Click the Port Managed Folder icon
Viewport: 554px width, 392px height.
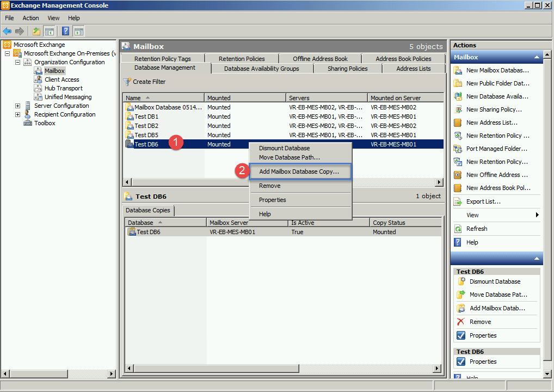pyautogui.click(x=458, y=149)
